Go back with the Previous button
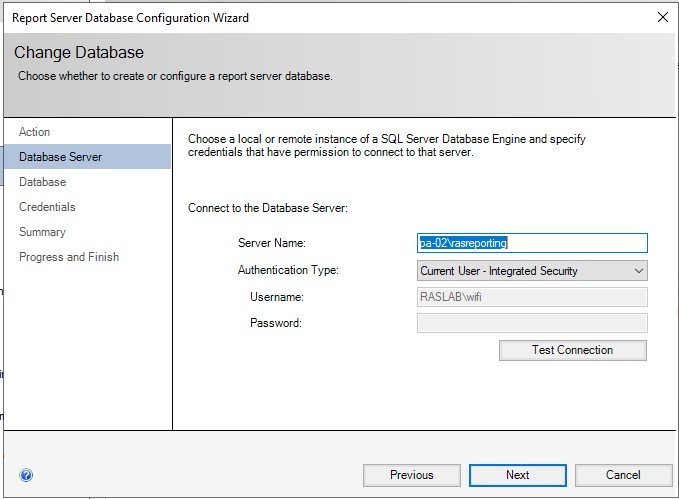Viewport: 679px width, 499px height. point(411,475)
